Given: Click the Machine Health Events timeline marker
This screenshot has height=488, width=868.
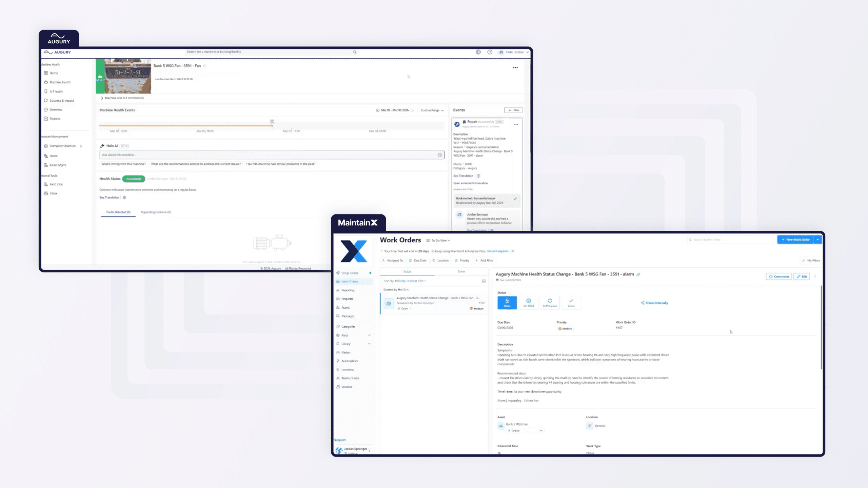Looking at the screenshot, I should tap(272, 122).
